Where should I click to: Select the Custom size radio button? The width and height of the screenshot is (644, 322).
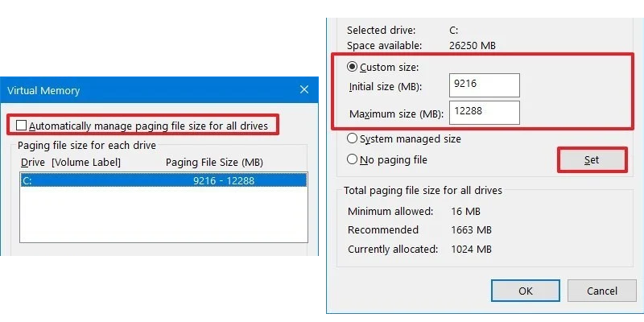pyautogui.click(x=352, y=67)
